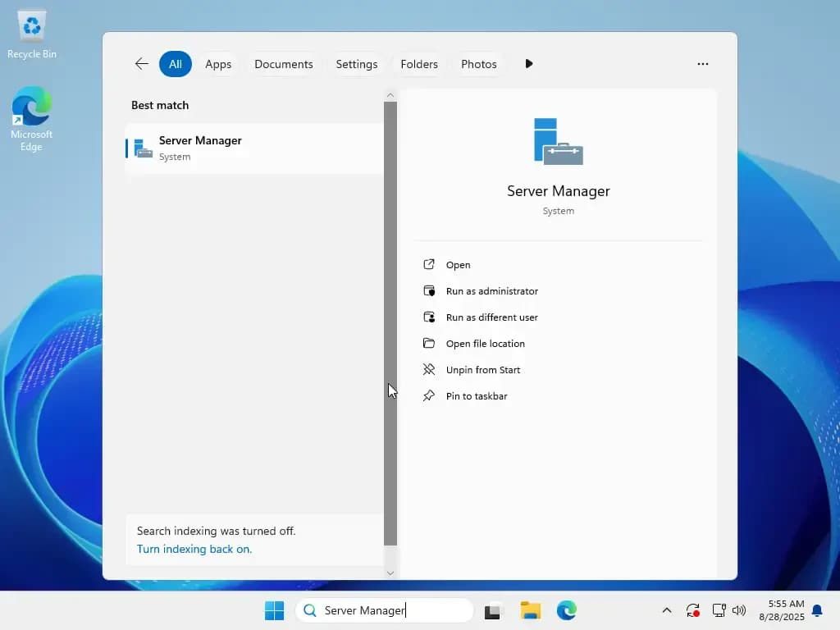
Task: Open the volume speaker tray icon
Action: tap(739, 610)
